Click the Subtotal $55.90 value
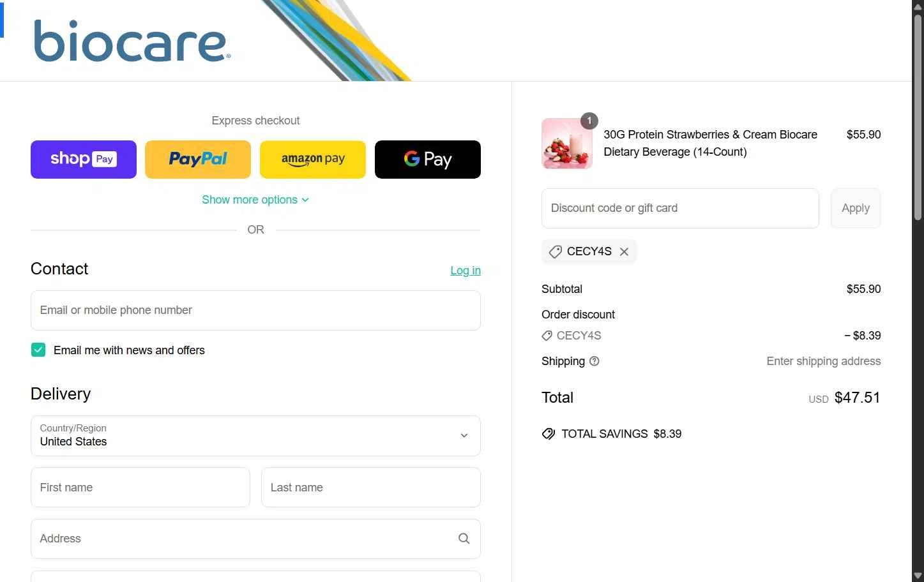This screenshot has width=924, height=582. coord(864,289)
